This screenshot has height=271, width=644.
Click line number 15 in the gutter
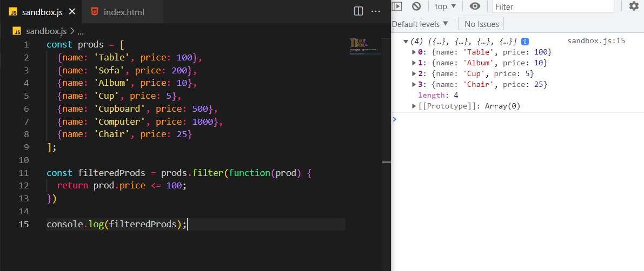[24, 224]
